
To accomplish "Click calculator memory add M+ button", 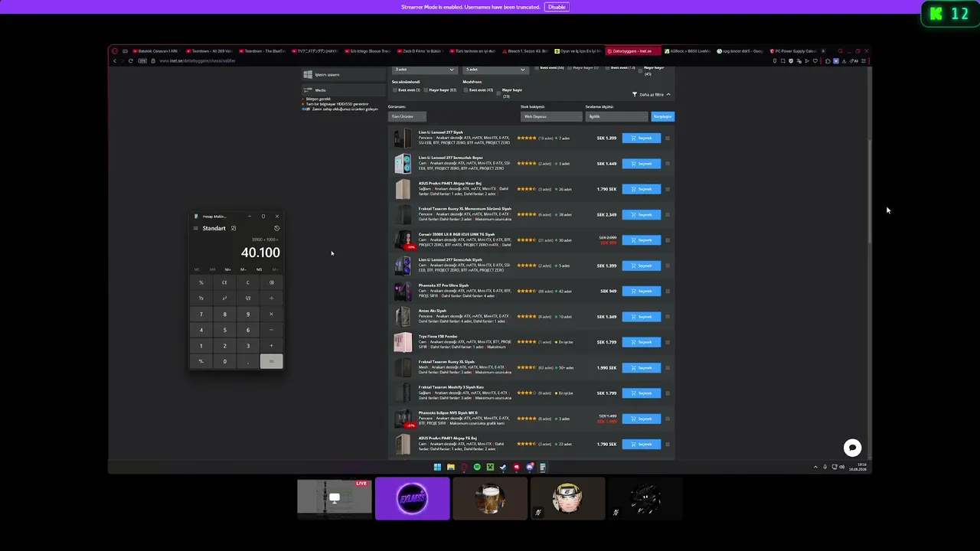I will [x=227, y=269].
